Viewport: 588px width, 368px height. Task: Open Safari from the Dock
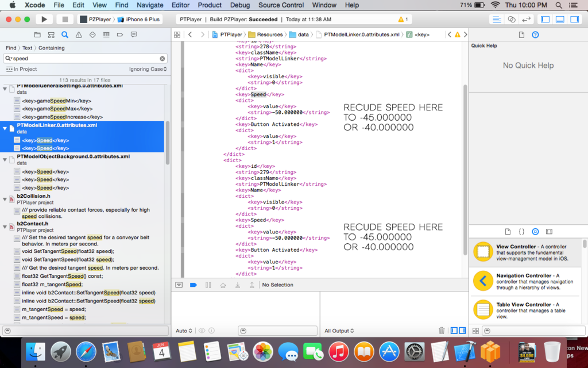[x=86, y=352]
